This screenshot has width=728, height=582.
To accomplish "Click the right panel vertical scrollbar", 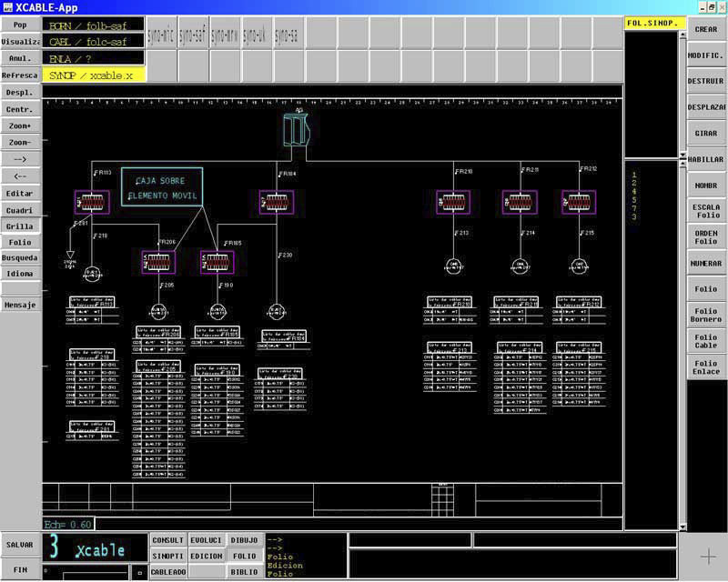I will pos(682,344).
